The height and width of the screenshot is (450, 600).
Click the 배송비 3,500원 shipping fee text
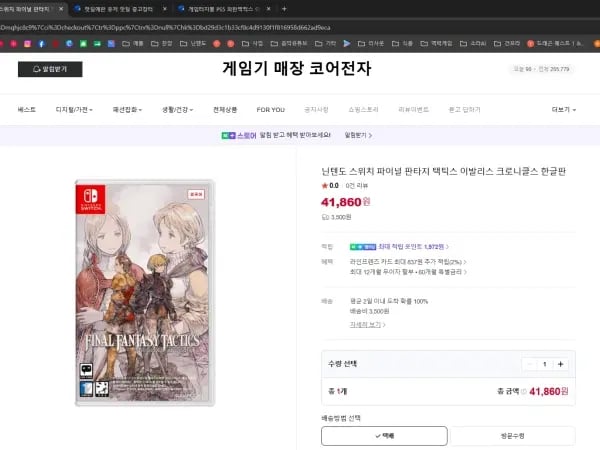(369, 311)
